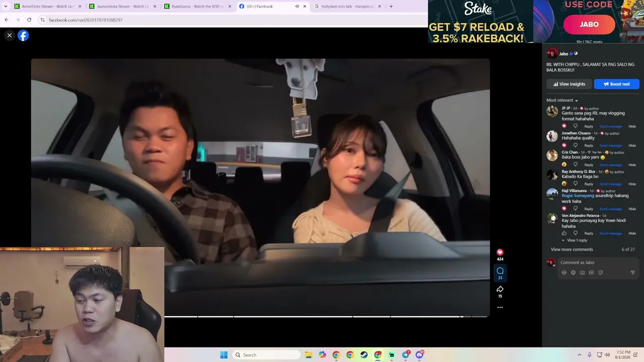This screenshot has width=644, height=362.
Task: Go back in browser history
Action: click(7, 20)
